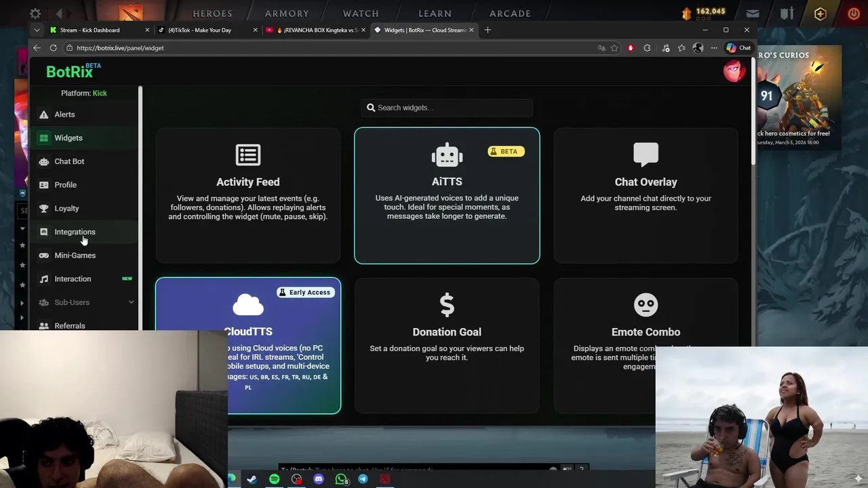This screenshot has width=868, height=488.
Task: Open Spotify from the taskbar
Action: click(x=274, y=479)
